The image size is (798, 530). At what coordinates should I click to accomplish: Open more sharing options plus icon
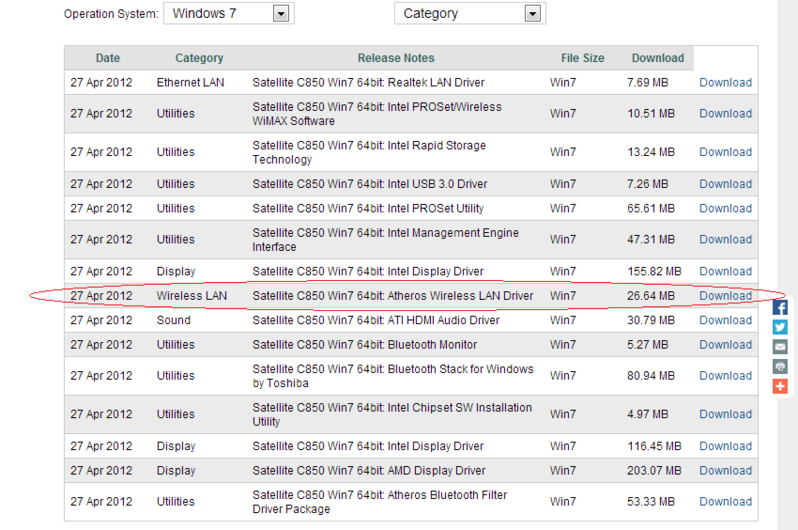[780, 386]
